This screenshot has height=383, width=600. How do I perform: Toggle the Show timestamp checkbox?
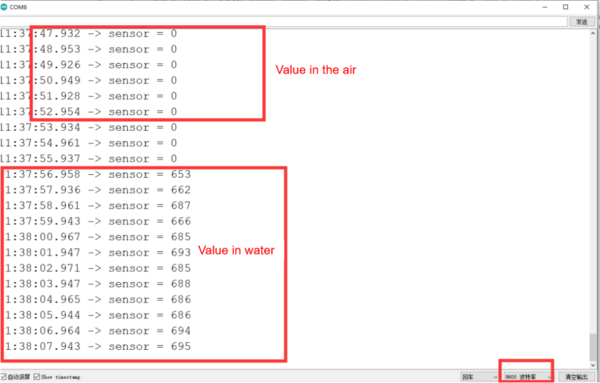(x=37, y=377)
